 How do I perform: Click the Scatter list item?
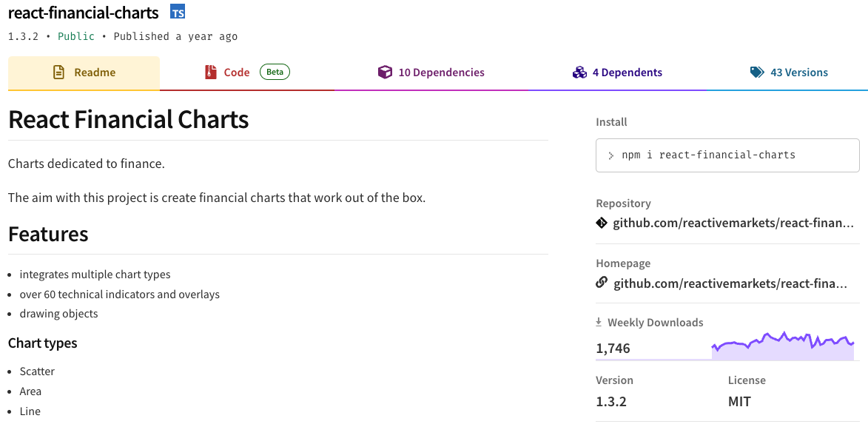click(37, 371)
